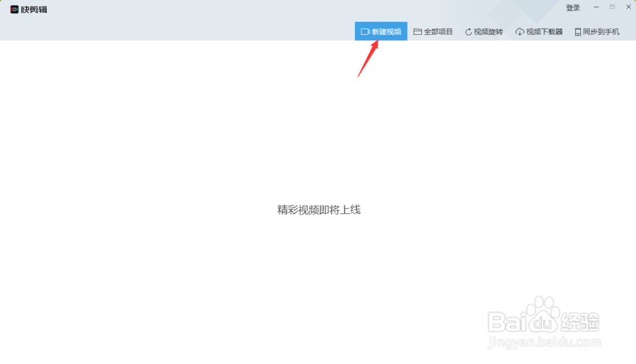The image size is (636, 364).
Task: Close the 快剪辑 window
Action: (628, 7)
